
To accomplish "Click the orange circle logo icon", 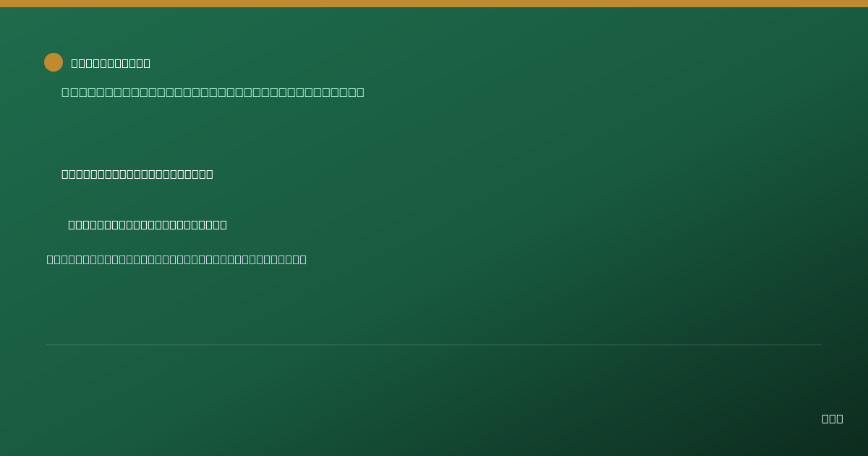I will pyautogui.click(x=54, y=62).
